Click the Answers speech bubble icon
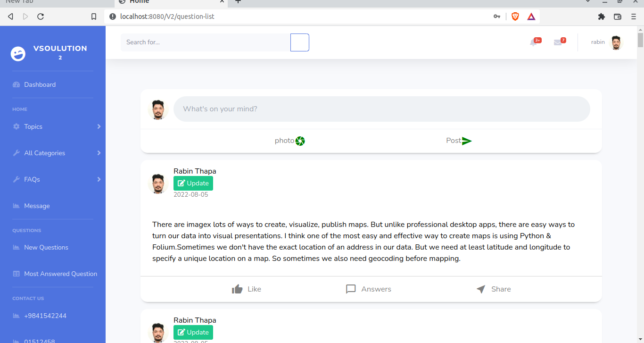Screen dimensions: 644x343 [x=351, y=289]
